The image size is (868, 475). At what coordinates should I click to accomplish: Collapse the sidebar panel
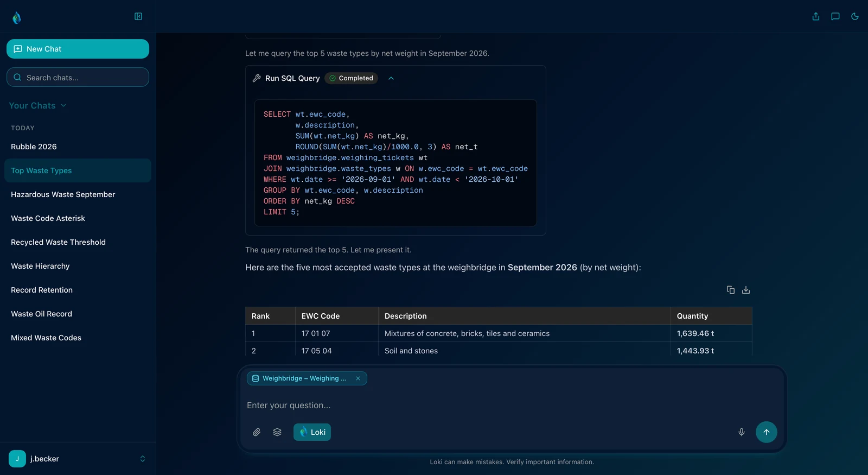pos(138,16)
